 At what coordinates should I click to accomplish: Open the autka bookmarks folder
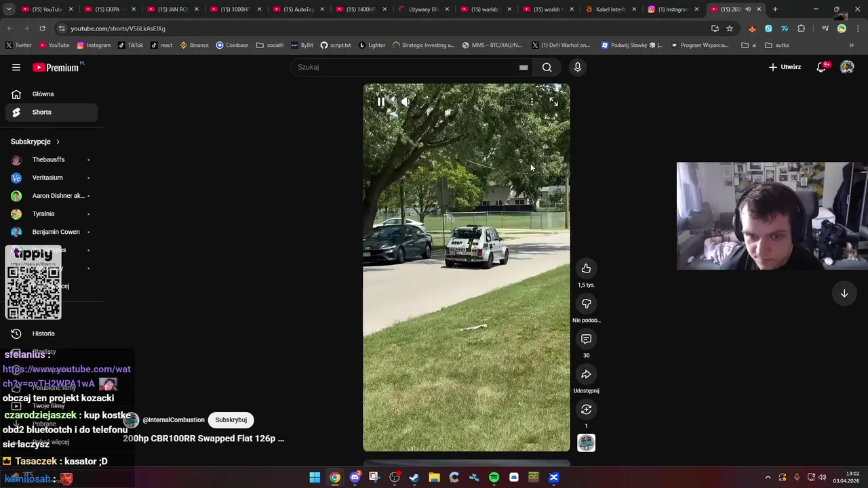click(777, 45)
